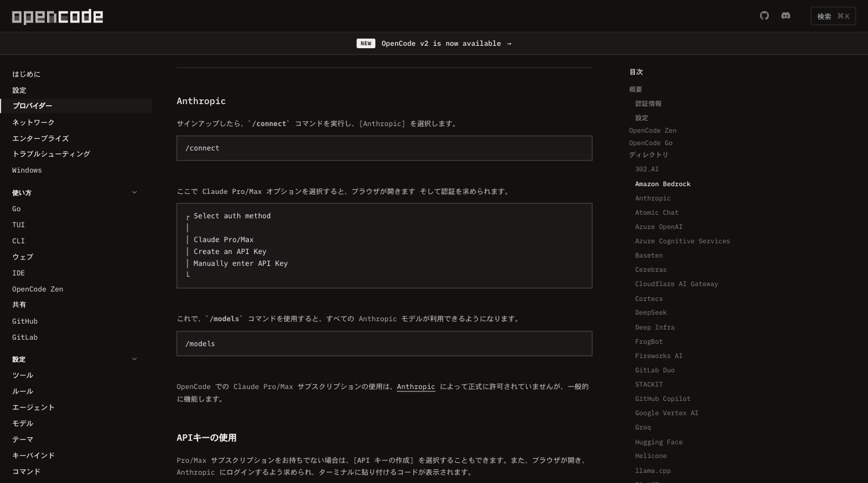
Task: Open the GitLab sidebar page
Action: [x=25, y=337]
